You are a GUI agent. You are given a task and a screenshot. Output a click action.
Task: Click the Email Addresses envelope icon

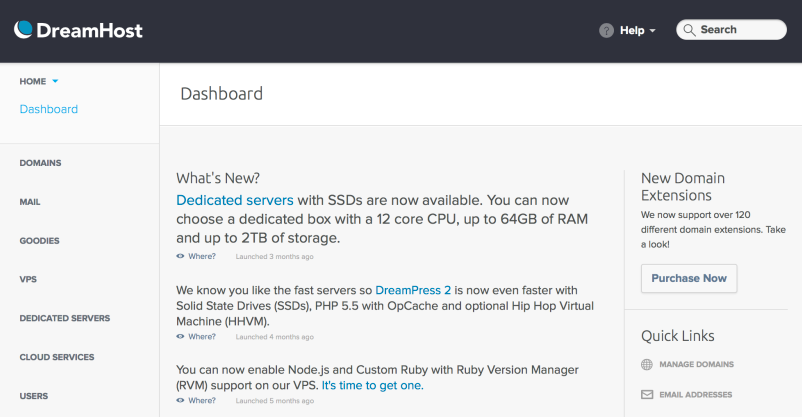[x=647, y=394]
